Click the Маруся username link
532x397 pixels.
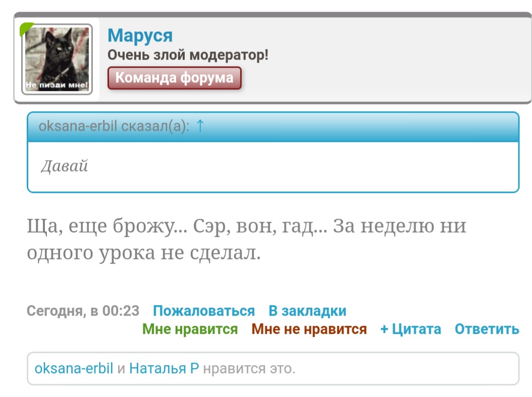(140, 35)
